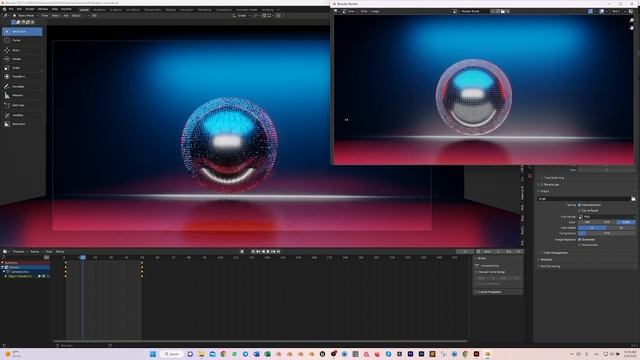
Task: Set Color mode to RGBA
Action: click(626, 222)
